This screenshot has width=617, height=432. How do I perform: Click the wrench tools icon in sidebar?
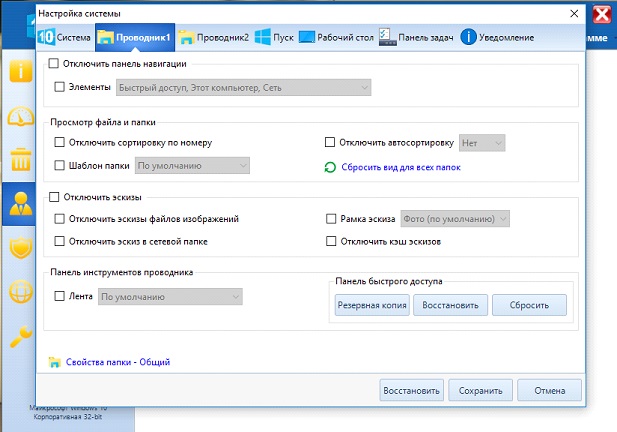point(21,336)
